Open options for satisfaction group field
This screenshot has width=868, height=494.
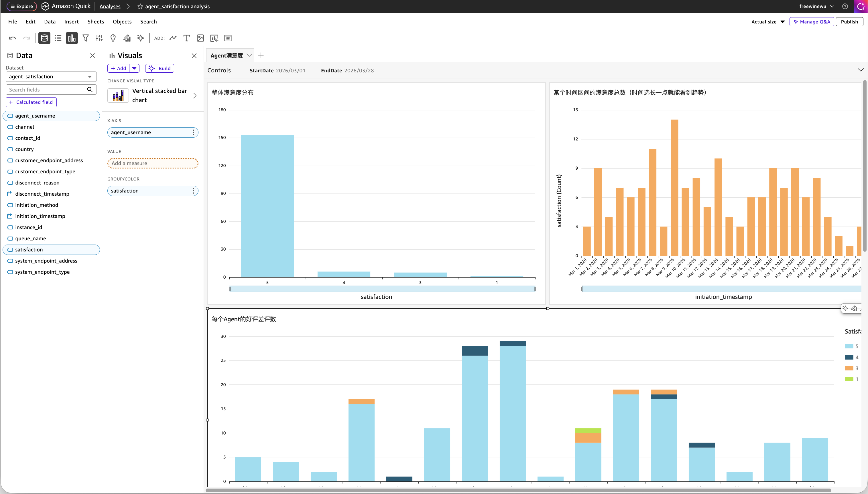pos(193,191)
